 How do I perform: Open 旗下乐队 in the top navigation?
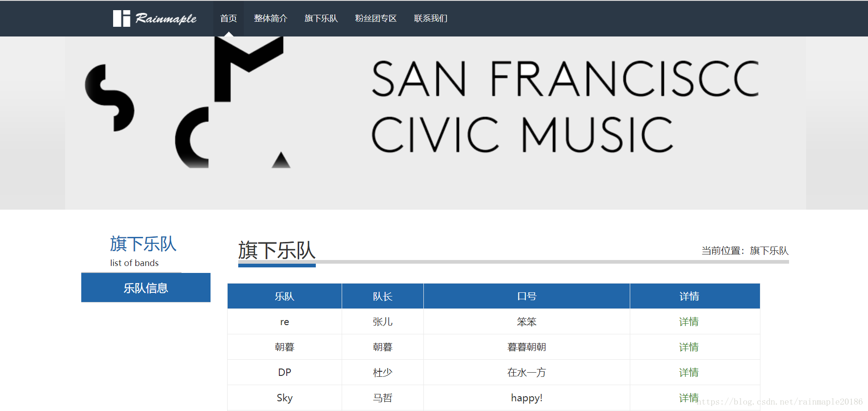[321, 18]
